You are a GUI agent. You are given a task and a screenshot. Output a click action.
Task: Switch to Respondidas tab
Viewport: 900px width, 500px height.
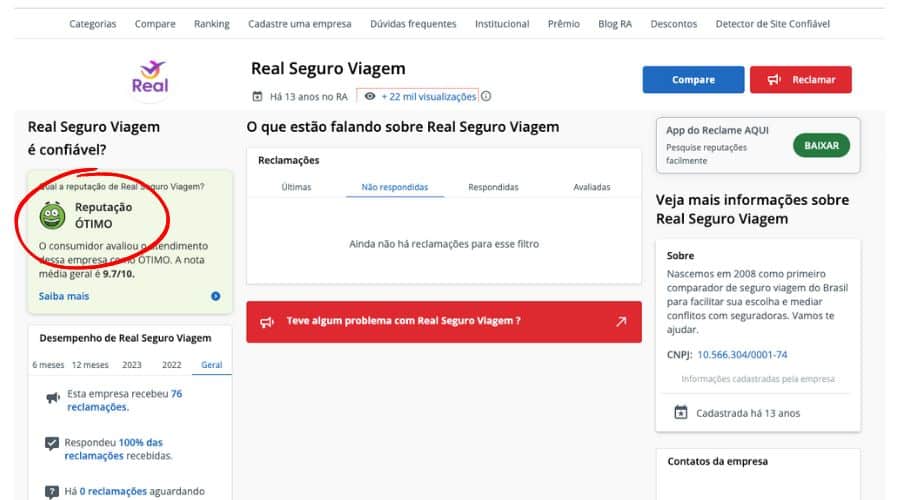(493, 187)
